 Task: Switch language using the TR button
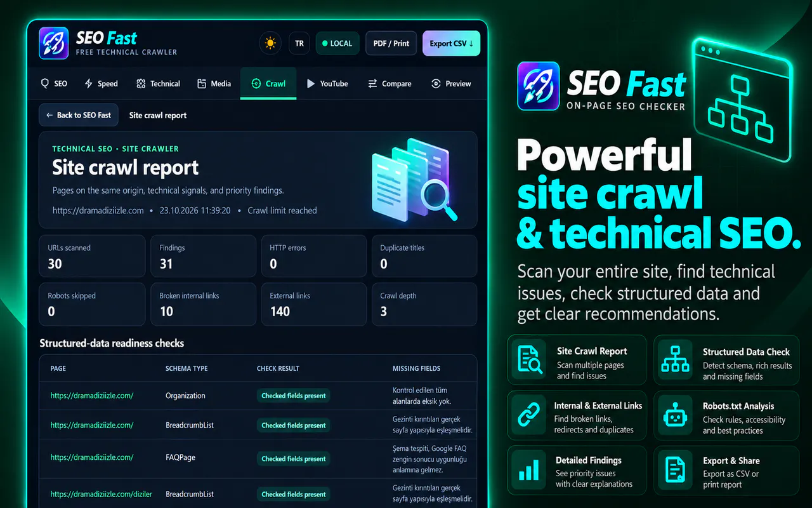pos(299,43)
